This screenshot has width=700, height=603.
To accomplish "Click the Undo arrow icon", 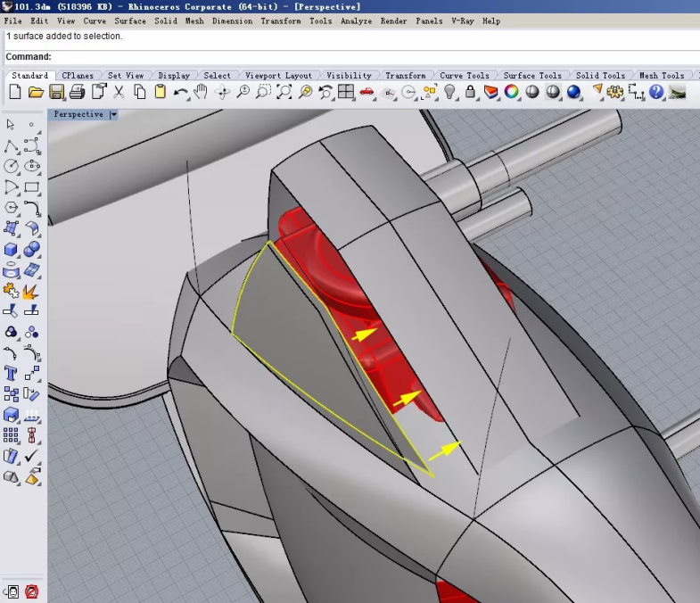I will pos(181,92).
